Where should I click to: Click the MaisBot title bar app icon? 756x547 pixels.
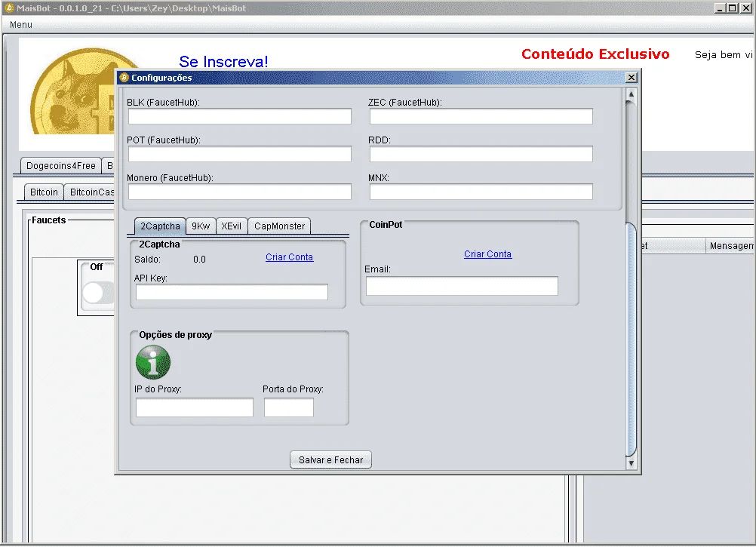pyautogui.click(x=9, y=8)
